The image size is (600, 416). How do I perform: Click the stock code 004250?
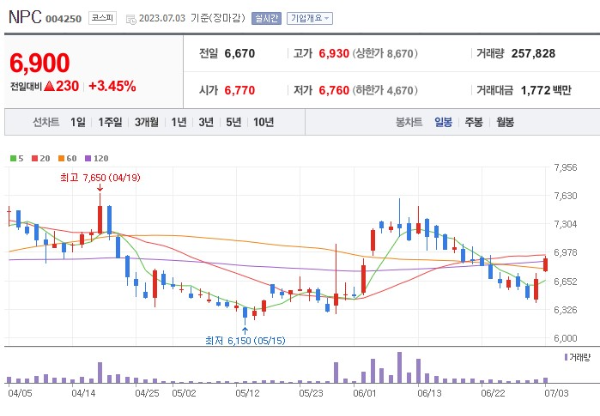[x=64, y=19]
